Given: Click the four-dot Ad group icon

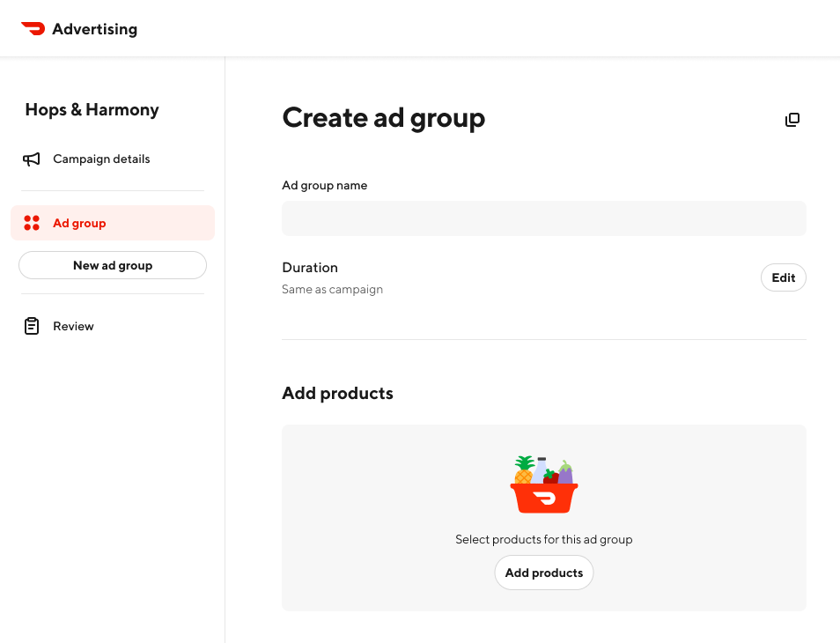Looking at the screenshot, I should pos(32,223).
